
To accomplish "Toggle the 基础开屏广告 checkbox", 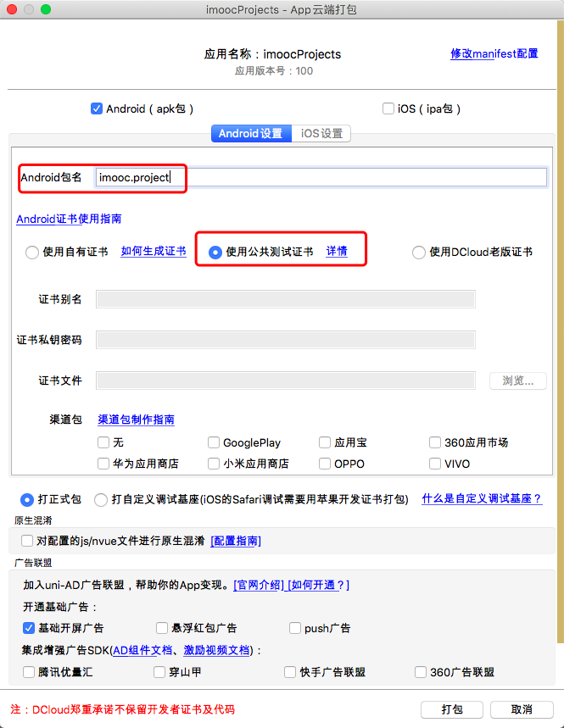I will 29,628.
